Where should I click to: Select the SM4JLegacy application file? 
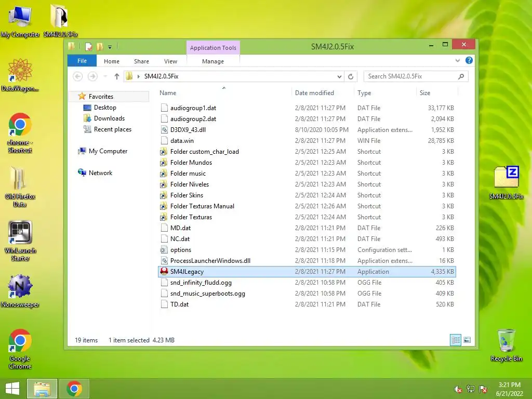point(307,271)
